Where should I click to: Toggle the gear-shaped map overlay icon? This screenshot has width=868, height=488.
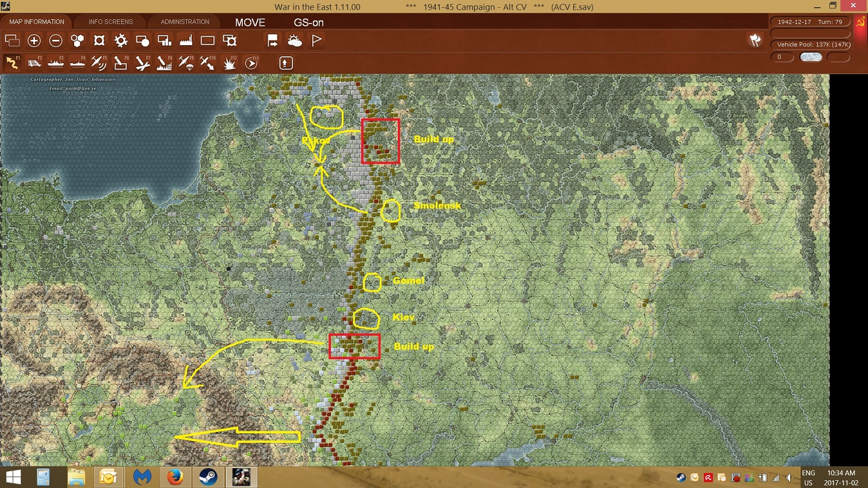click(121, 41)
